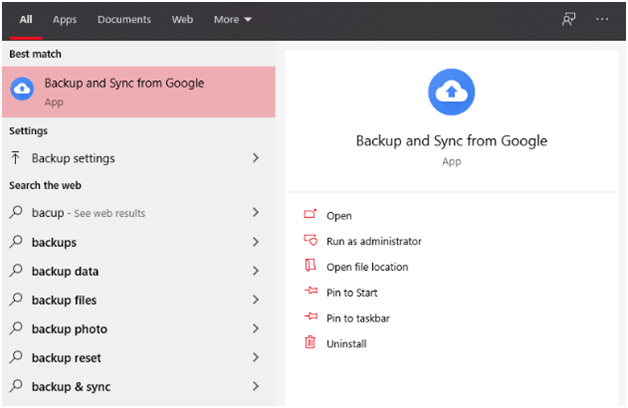
Task: Expand the Backup settings chevron
Action: pyautogui.click(x=256, y=158)
